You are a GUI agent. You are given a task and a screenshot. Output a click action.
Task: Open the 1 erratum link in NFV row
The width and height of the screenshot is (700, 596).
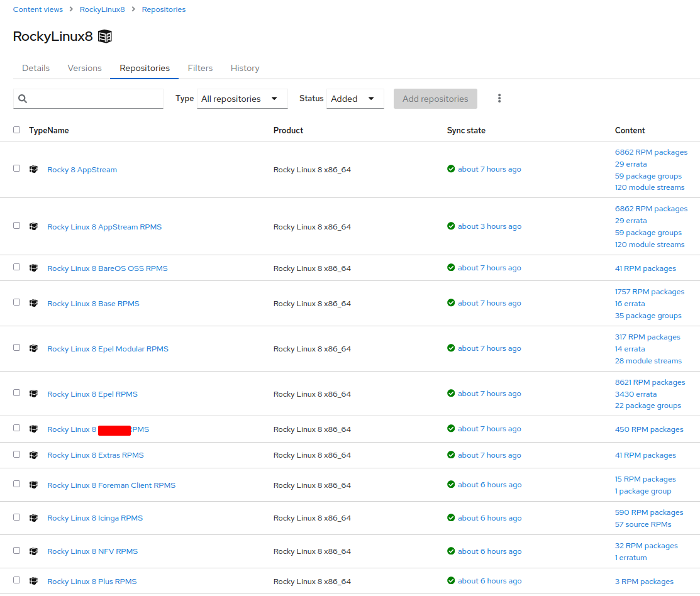631,558
